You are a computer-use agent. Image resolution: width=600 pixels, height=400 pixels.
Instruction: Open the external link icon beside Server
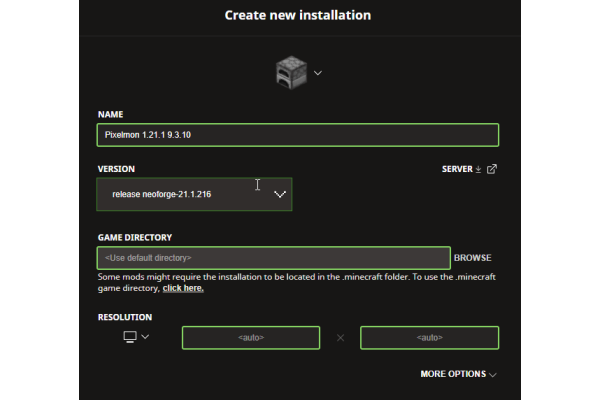(492, 169)
